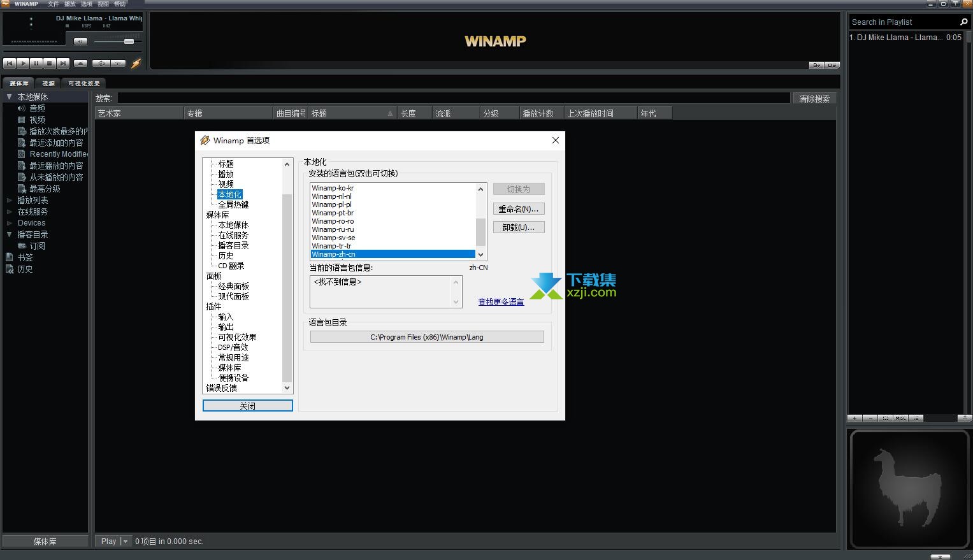The image size is (973, 560).
Task: Expand the 播放列表 tree node
Action: (9, 200)
